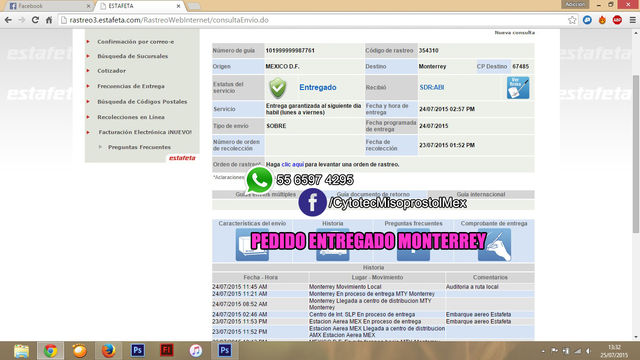The image size is (640, 360).
Task: Open Recolecciones en Línea link
Action: click(131, 117)
